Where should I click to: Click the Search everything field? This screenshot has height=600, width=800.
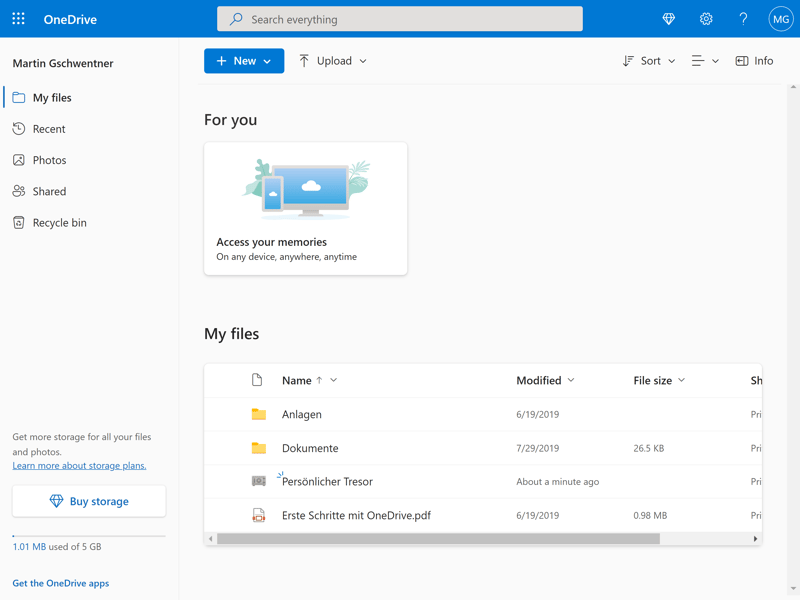tap(400, 19)
